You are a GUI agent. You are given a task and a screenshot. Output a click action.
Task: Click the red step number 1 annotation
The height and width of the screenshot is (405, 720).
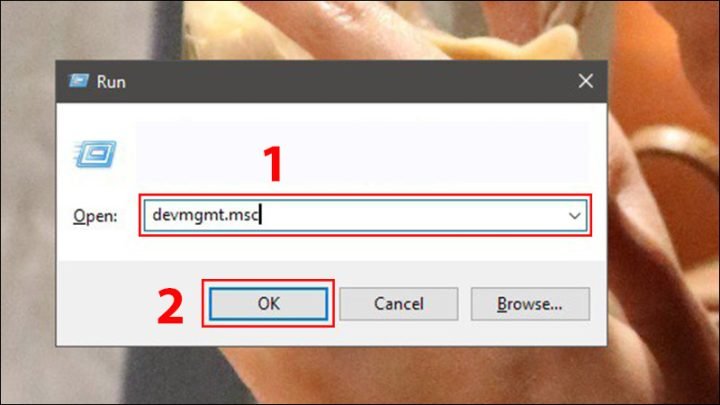(273, 163)
